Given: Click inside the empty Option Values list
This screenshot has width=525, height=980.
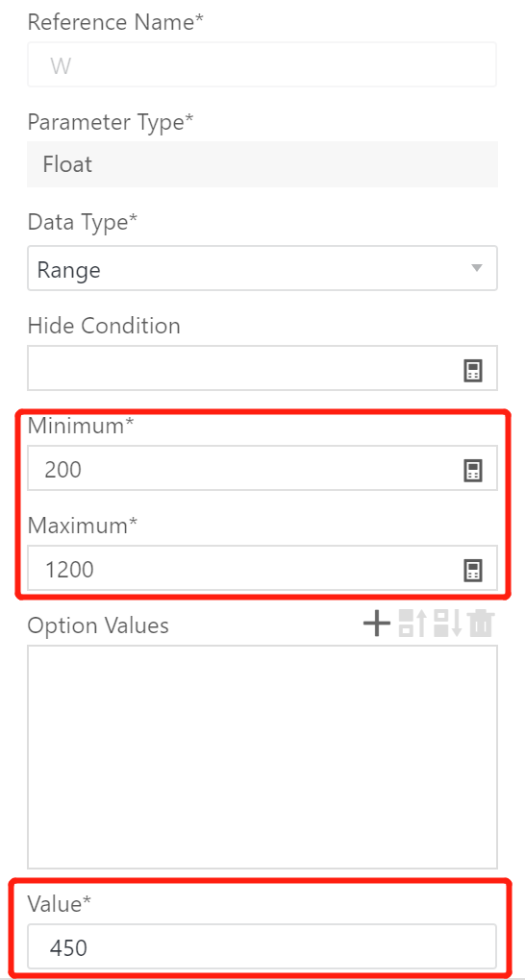Looking at the screenshot, I should [x=262, y=757].
